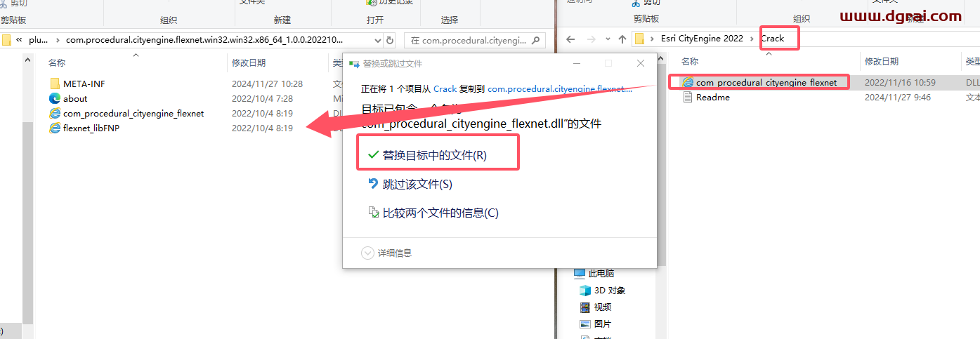Screen dimensions: 980x339
Task: Show hidden breadcrumb path in left window
Action: 19,40
